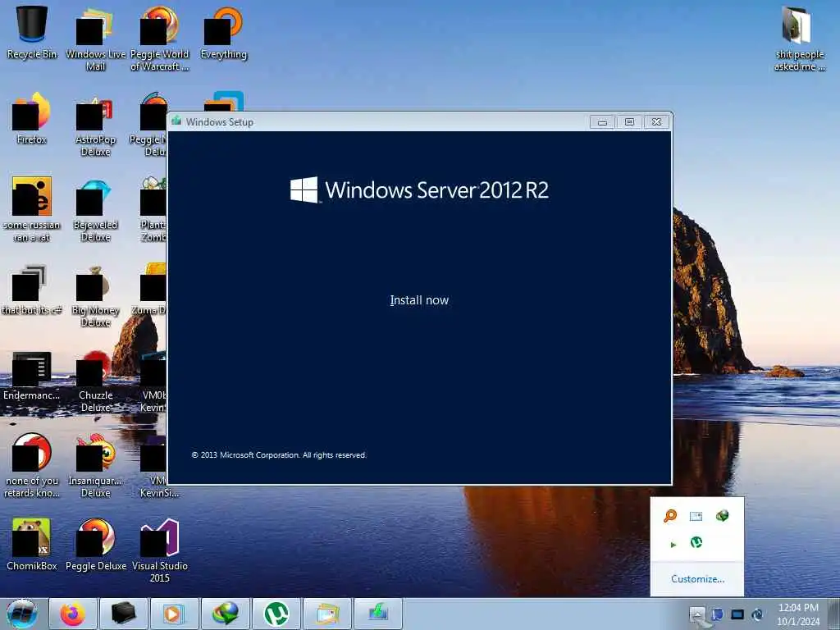Close the Windows Setup window
The image size is (840, 630).
656,122
